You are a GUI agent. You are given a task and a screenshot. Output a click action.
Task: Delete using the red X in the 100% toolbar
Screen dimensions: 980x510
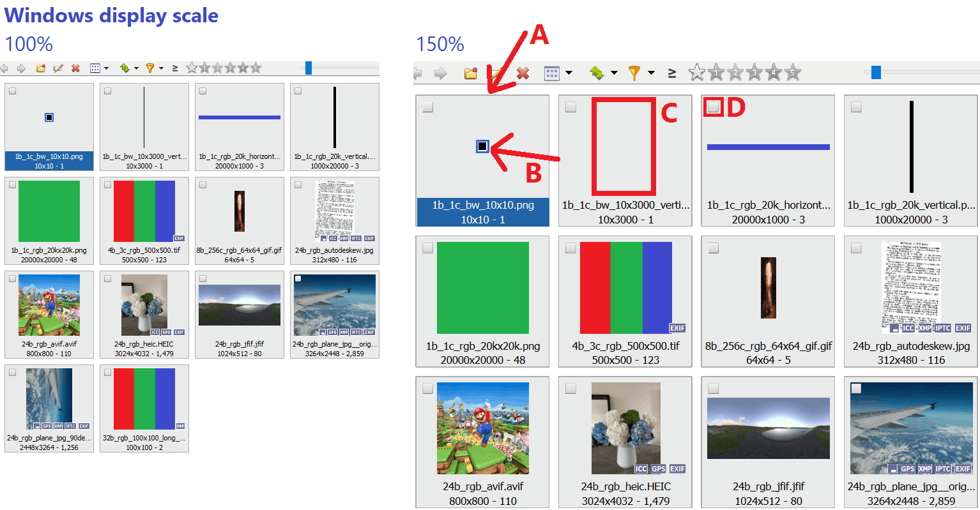75,68
